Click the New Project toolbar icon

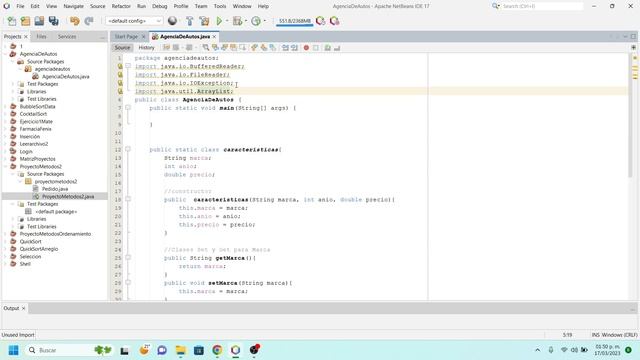[x=25, y=21]
